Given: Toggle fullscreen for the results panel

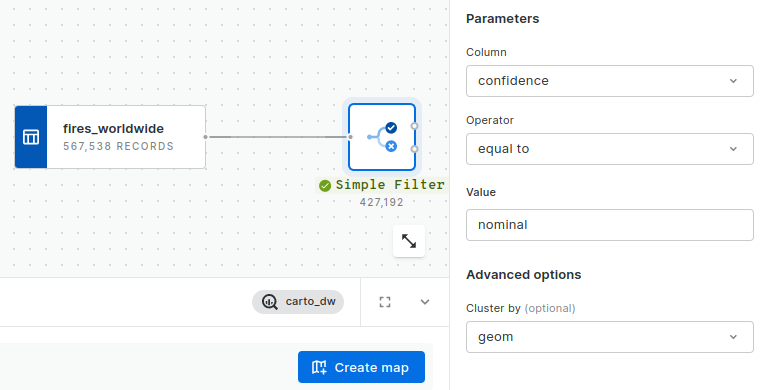Looking at the screenshot, I should click(x=385, y=302).
